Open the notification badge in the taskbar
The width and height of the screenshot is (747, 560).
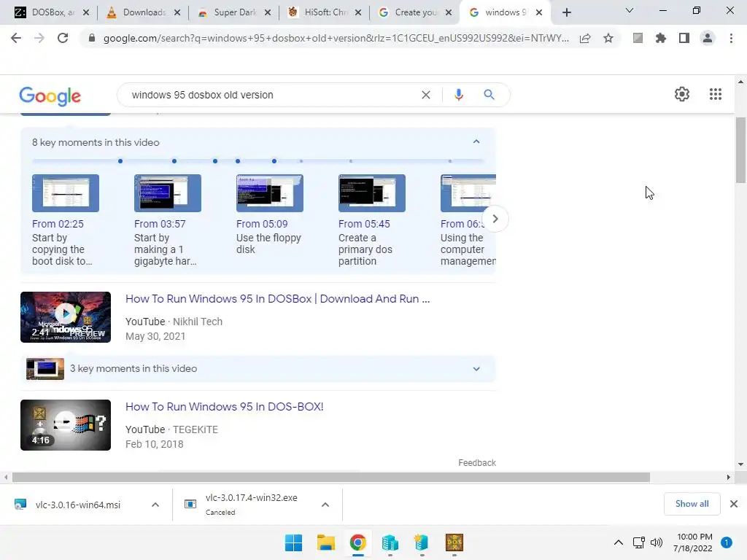click(726, 542)
